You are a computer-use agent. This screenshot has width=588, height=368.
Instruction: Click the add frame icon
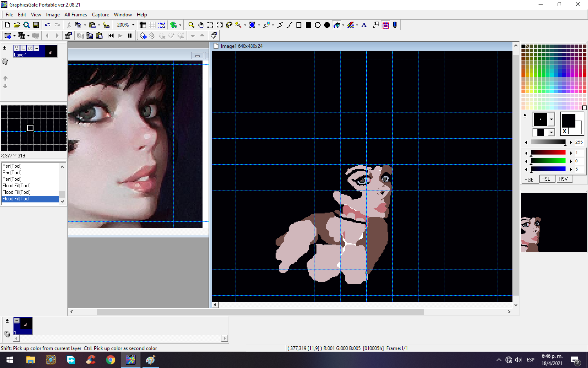click(7, 36)
